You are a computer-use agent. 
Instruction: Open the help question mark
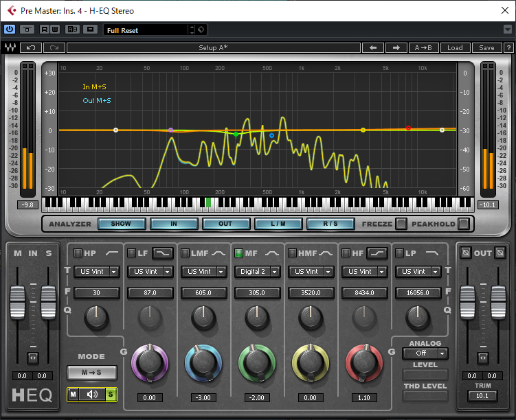pos(508,48)
